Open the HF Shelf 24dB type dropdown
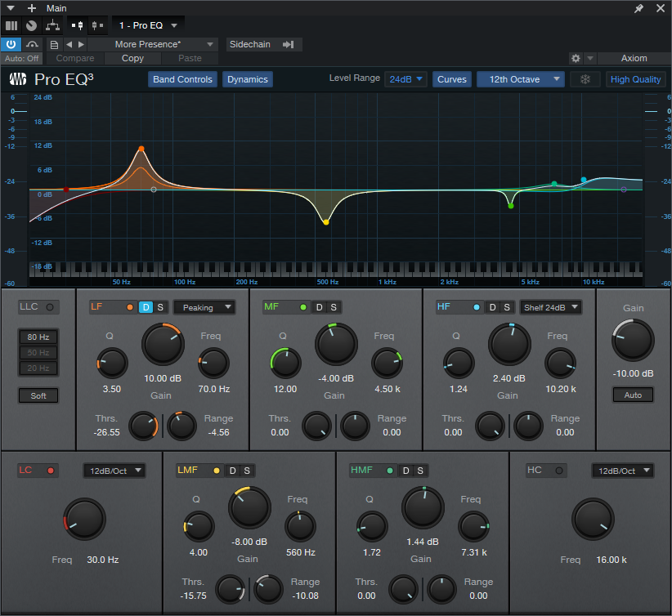This screenshot has width=672, height=616. tap(551, 307)
